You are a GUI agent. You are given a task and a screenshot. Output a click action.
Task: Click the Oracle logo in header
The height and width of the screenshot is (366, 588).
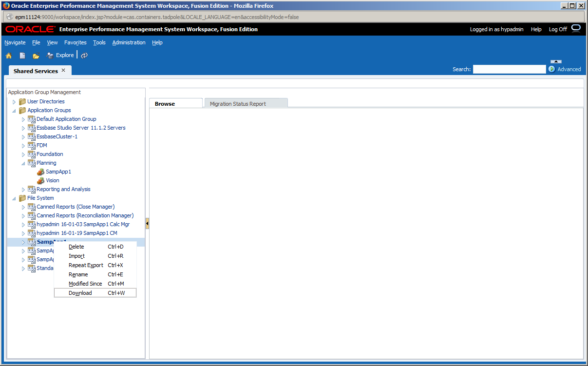click(30, 29)
